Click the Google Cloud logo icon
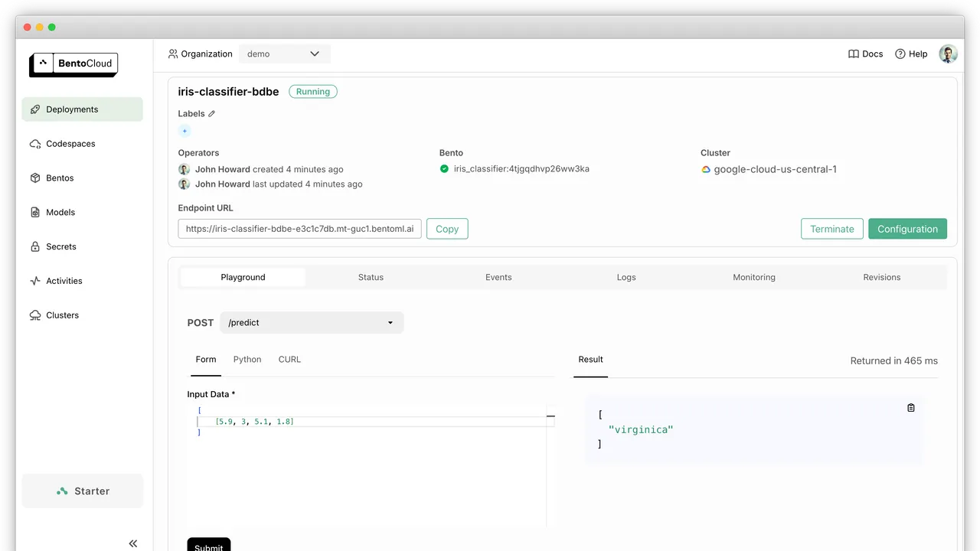This screenshot has height=551, width=980. 706,170
